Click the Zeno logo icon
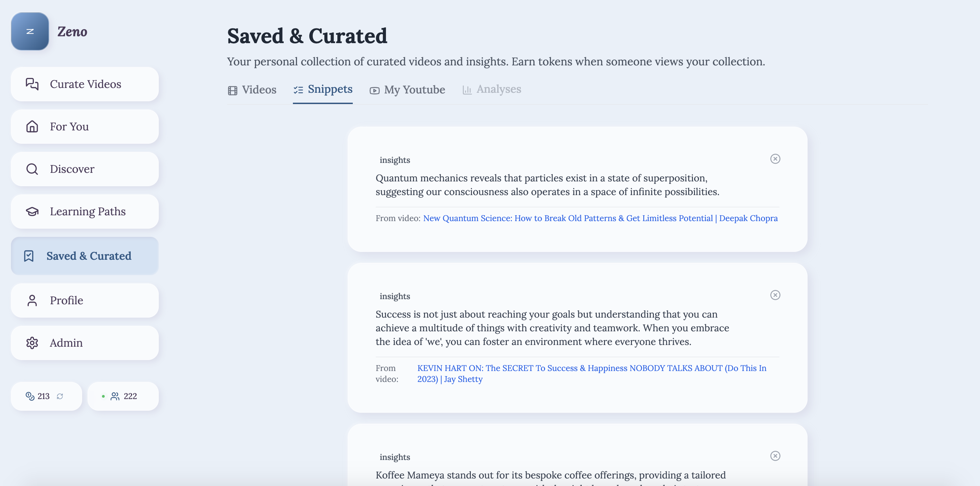Image resolution: width=980 pixels, height=486 pixels. (x=30, y=31)
